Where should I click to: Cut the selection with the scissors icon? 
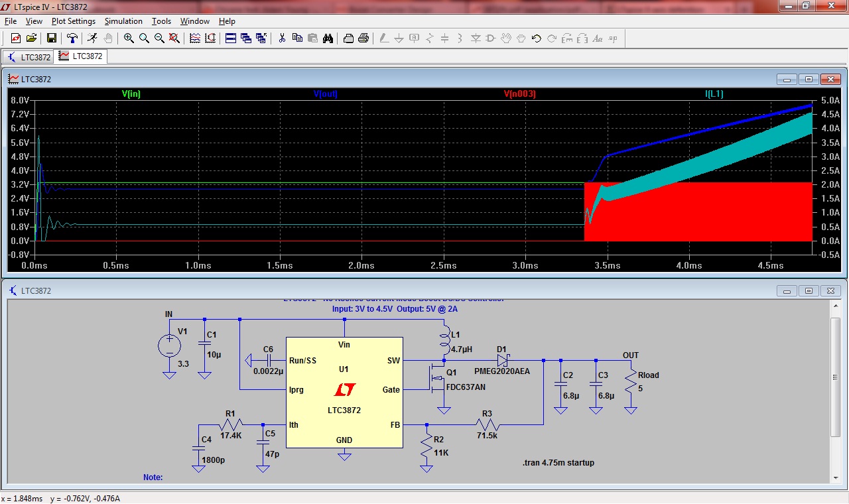coord(282,38)
